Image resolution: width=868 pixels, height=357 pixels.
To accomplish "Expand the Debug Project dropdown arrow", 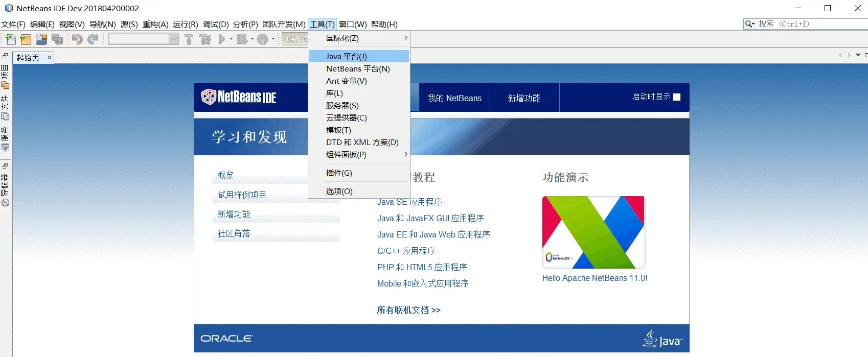I will pos(252,39).
